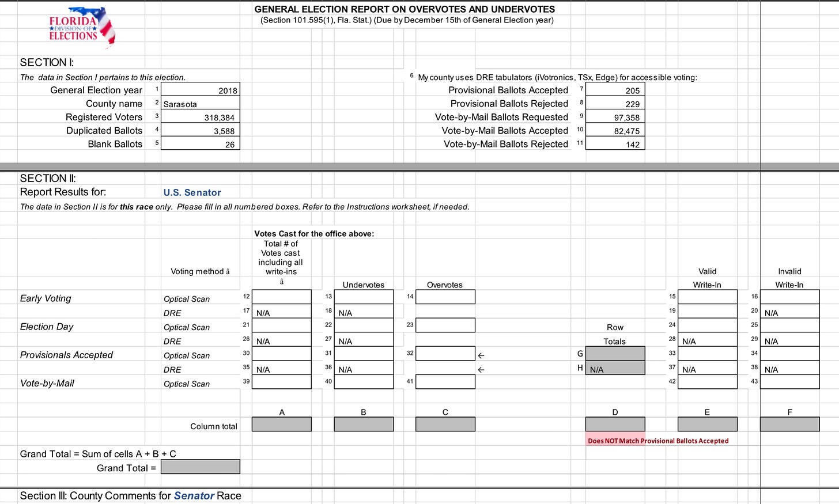Click box 32 Provisionals Accepted overvotes

click(x=445, y=353)
